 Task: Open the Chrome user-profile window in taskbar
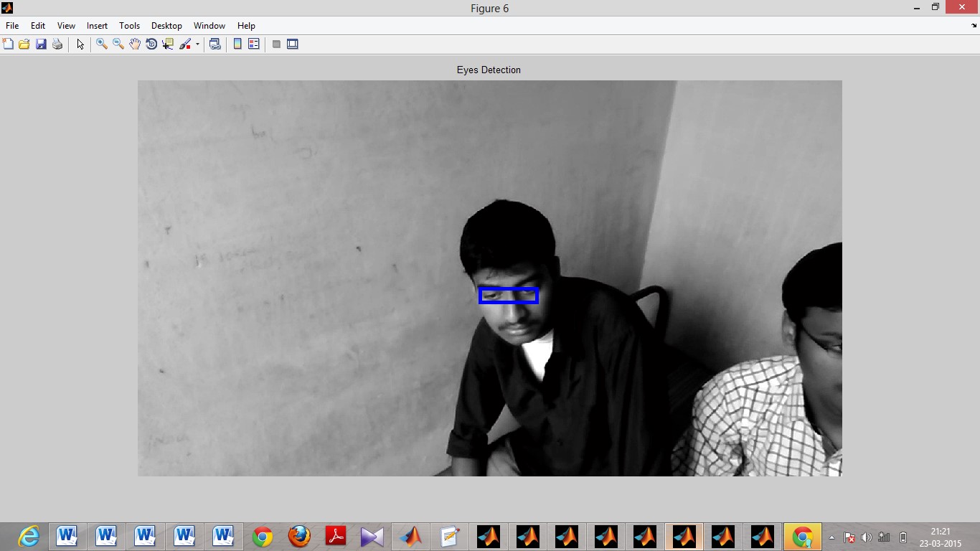click(x=802, y=536)
